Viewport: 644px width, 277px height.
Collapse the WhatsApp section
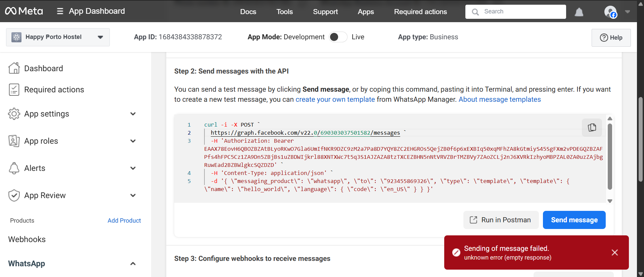pyautogui.click(x=133, y=264)
